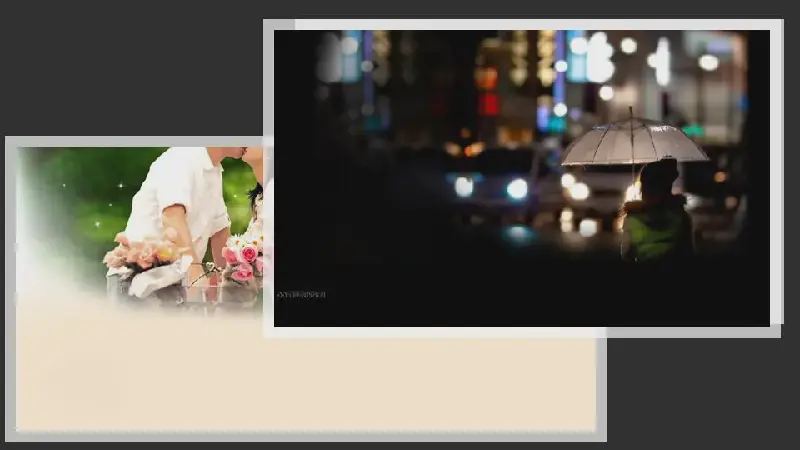Click the pink roses bouquet
800x450 pixels.
point(243,256)
